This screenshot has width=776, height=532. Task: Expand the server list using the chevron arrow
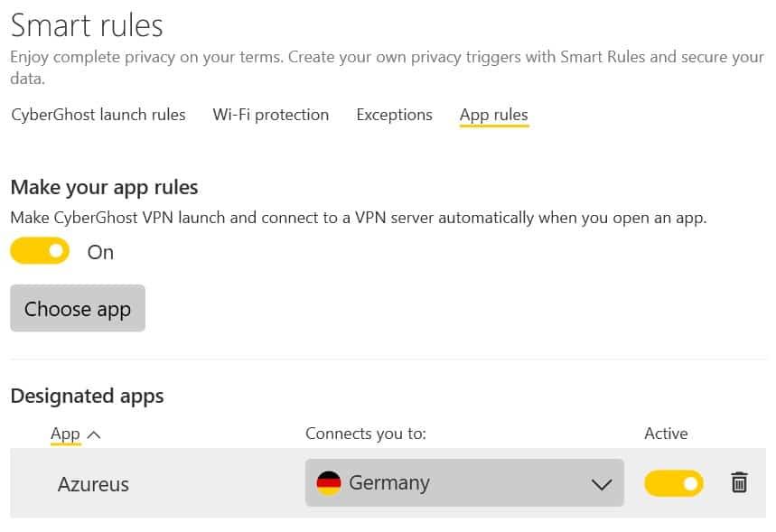coord(602,484)
